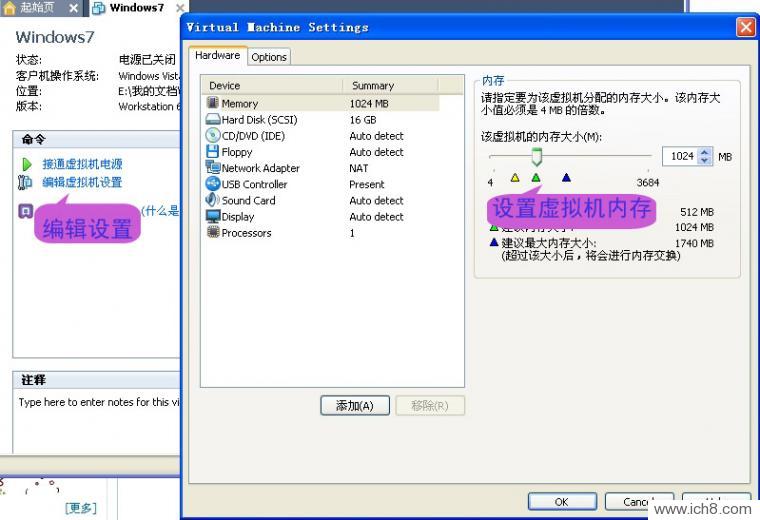
Task: Click the Windows7 tab VM icon
Action: pyautogui.click(x=98, y=8)
